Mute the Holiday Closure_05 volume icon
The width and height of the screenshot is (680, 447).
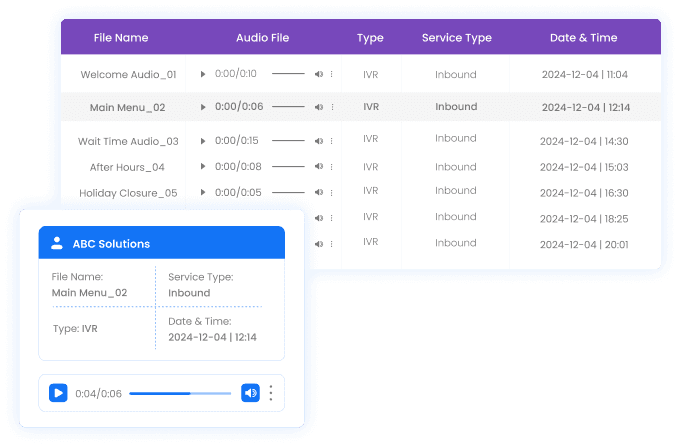click(319, 192)
